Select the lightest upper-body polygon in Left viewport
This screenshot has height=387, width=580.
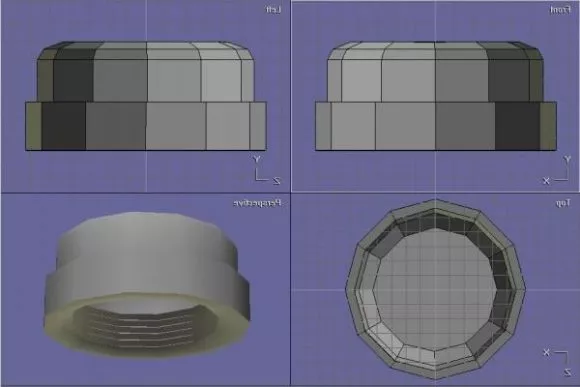[x=221, y=81]
